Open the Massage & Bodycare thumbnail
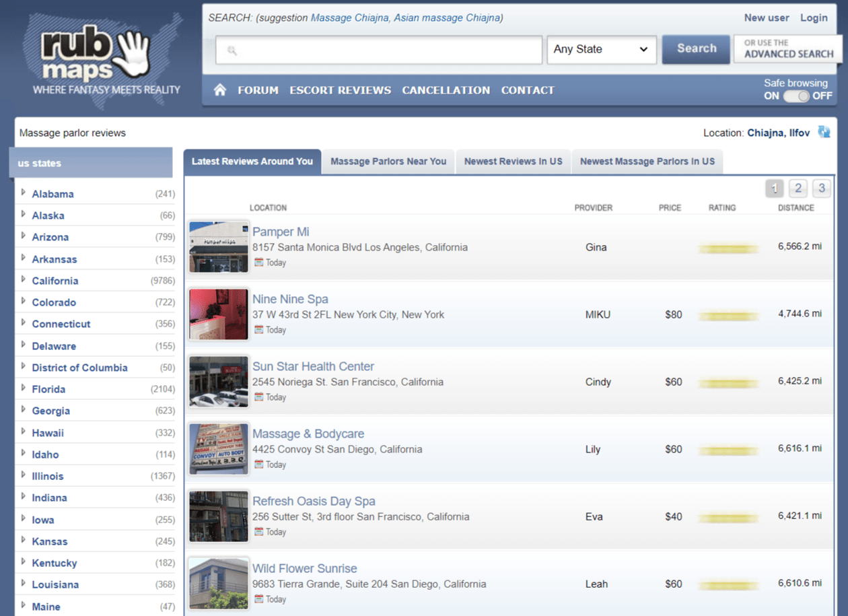Screen dimensions: 848x616 [219, 449]
